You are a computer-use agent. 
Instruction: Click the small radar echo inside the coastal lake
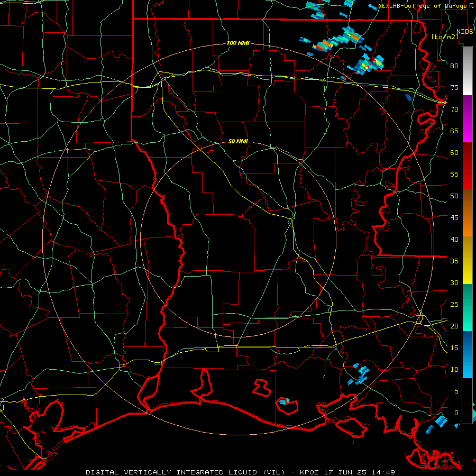click(283, 401)
